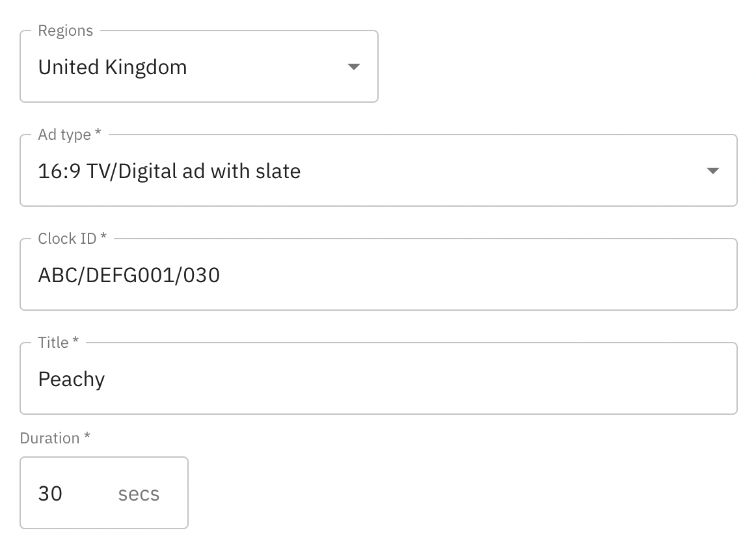Click the Regions dropdown arrow

pyautogui.click(x=354, y=67)
